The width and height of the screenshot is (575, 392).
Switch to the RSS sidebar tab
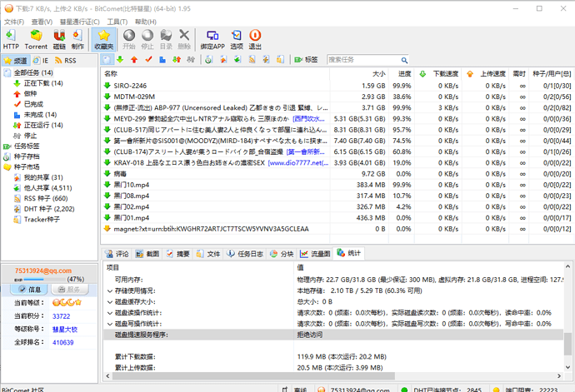click(65, 61)
